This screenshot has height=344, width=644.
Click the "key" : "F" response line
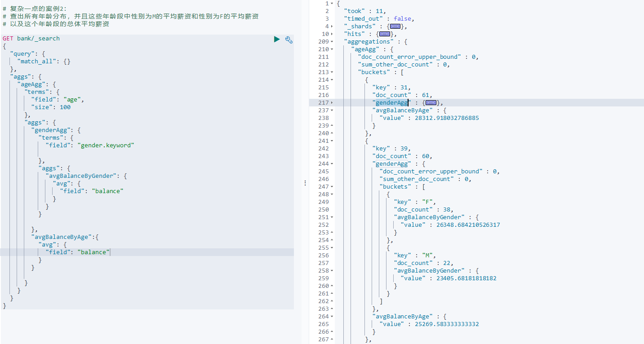tap(415, 202)
